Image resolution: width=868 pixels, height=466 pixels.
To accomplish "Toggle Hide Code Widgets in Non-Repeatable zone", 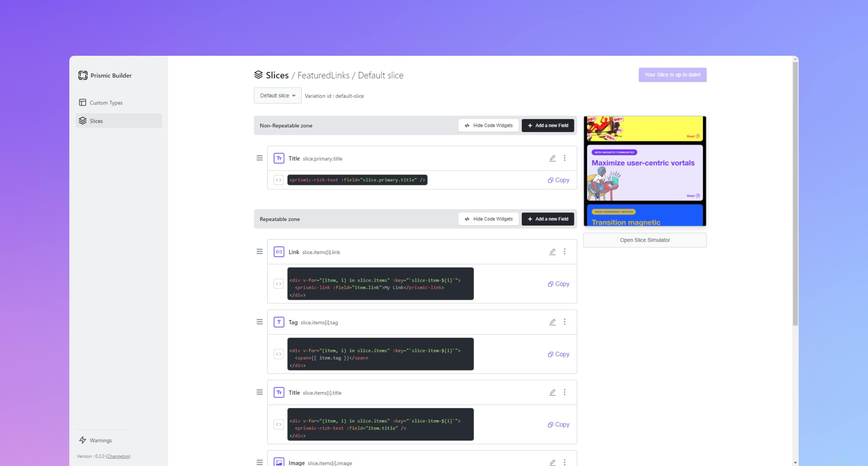I will pos(488,125).
